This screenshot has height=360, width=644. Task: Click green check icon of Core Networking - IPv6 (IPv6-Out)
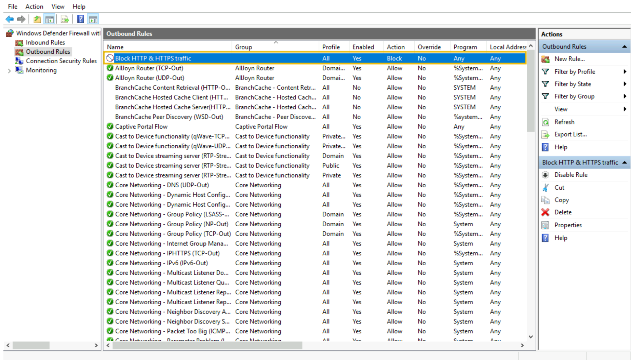coord(110,263)
